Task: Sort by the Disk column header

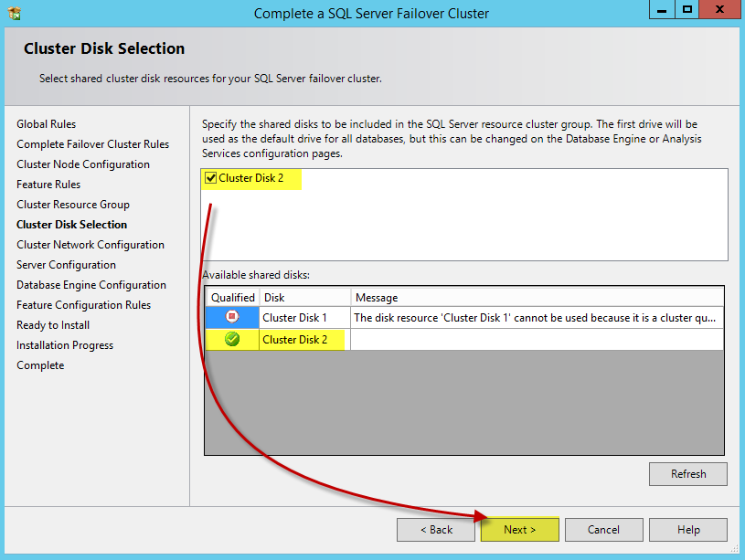Action: pos(305,297)
